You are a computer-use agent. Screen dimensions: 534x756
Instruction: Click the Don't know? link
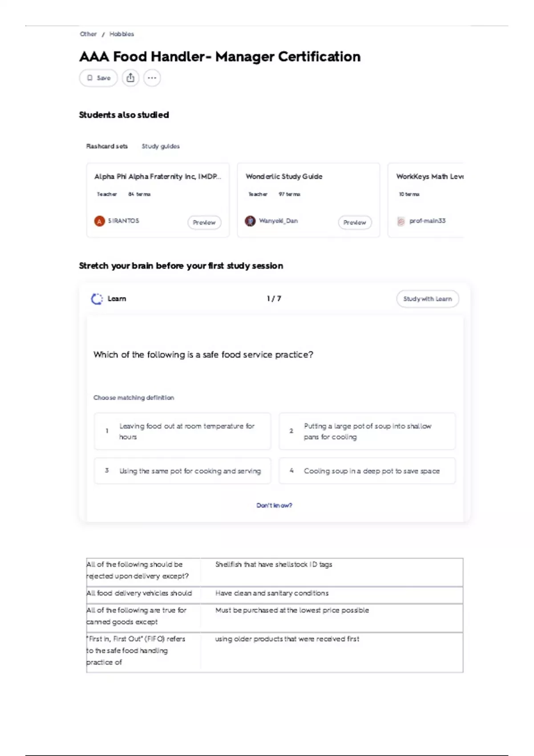274,505
